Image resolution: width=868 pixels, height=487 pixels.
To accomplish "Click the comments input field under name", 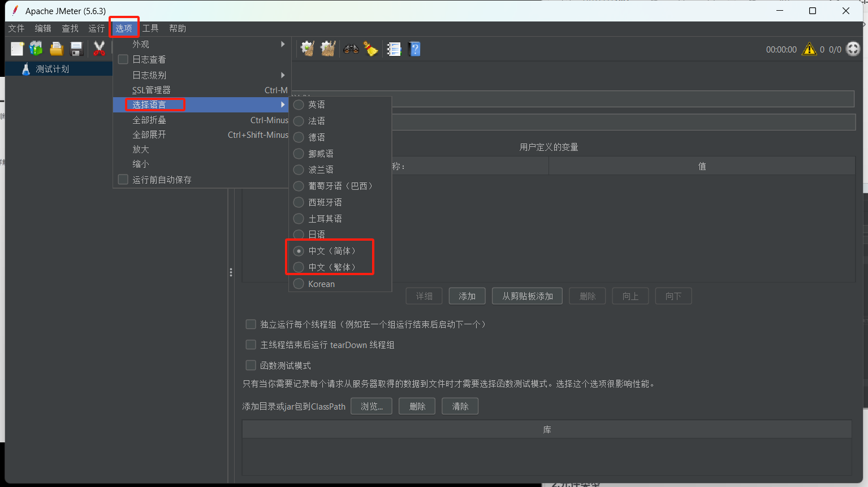I will [x=623, y=122].
